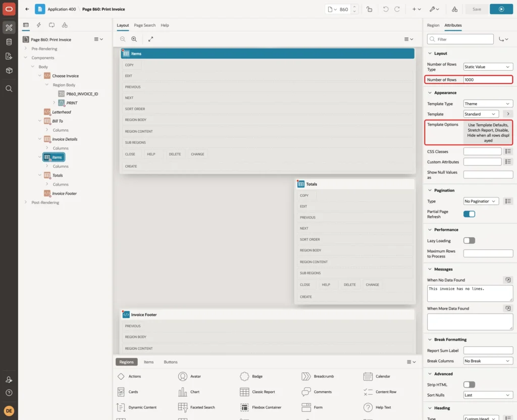This screenshot has width=517, height=420.
Task: Expand the Post-Rendering tree node
Action: tap(25, 202)
